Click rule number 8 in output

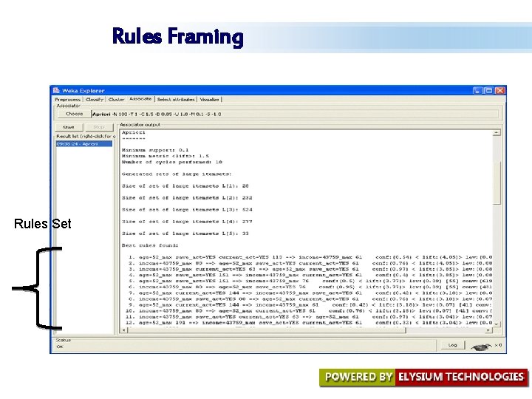coord(310,299)
